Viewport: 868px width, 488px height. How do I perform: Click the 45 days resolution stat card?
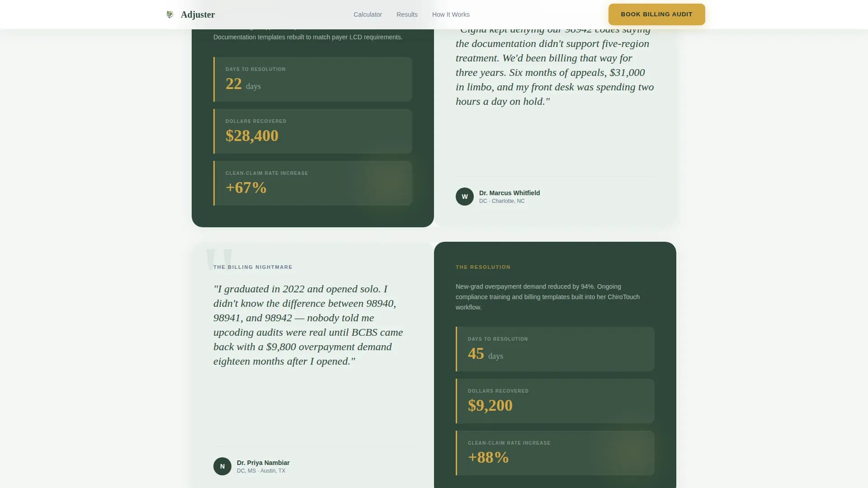click(x=555, y=349)
